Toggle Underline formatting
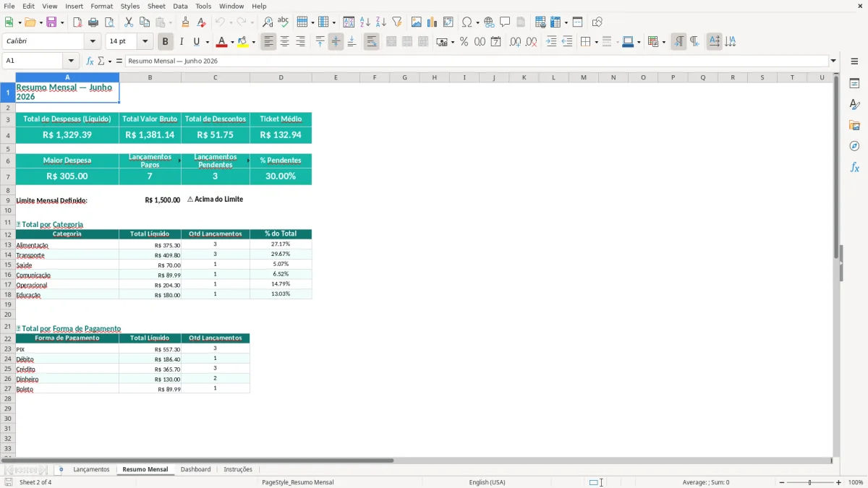Viewport: 868px width, 488px height. (196, 42)
